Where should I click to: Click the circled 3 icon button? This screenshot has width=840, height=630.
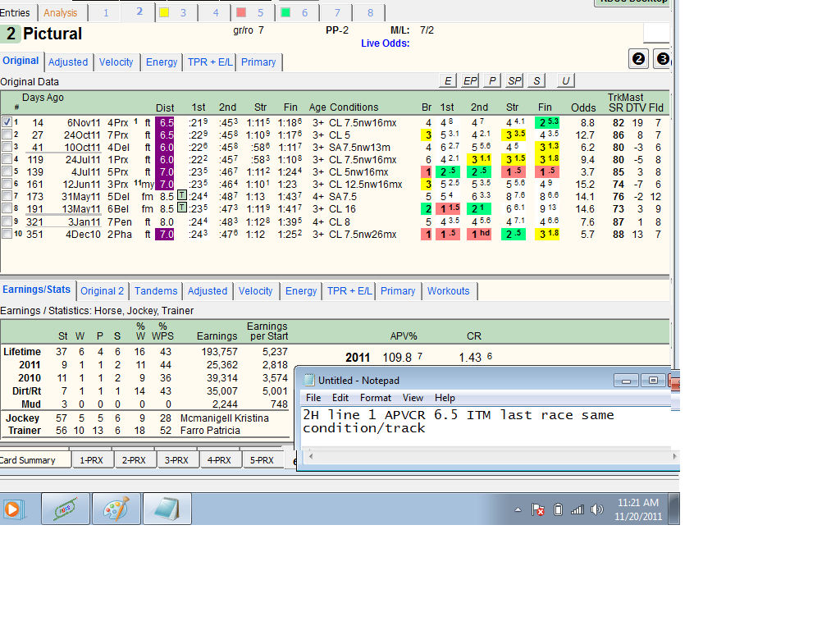click(662, 59)
